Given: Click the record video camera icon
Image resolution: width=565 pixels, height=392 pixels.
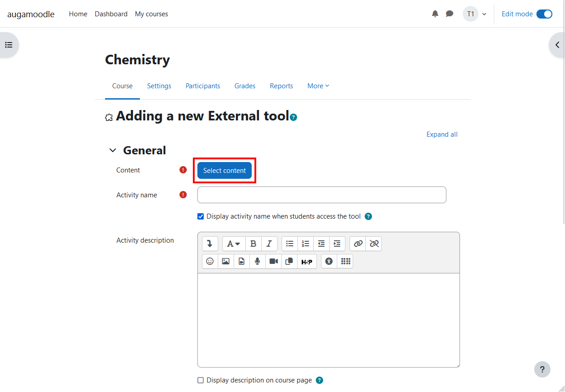Looking at the screenshot, I should [273, 261].
